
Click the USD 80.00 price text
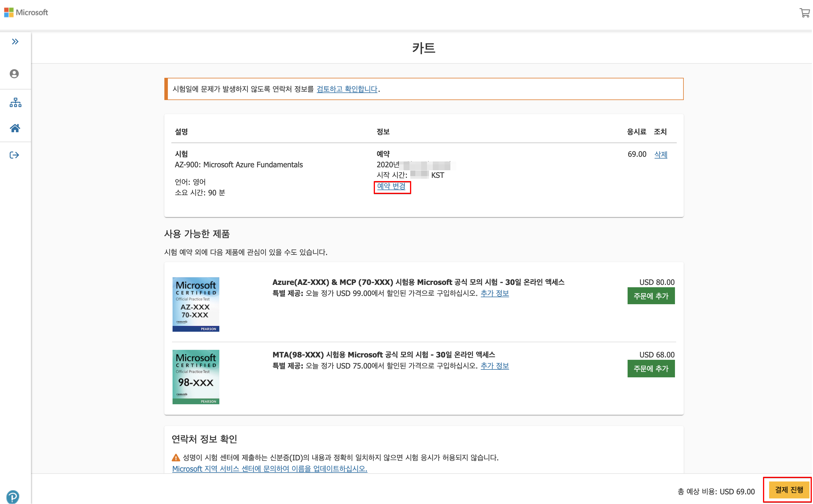click(657, 282)
